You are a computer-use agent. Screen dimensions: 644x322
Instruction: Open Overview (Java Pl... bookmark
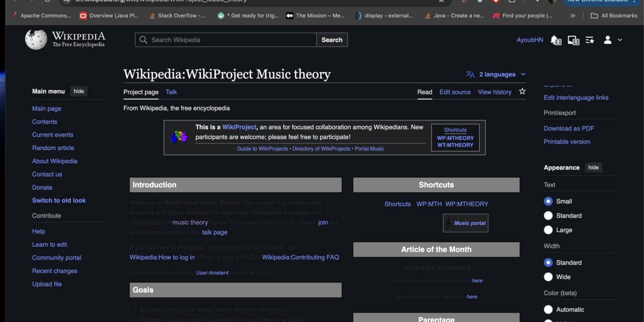pos(109,16)
